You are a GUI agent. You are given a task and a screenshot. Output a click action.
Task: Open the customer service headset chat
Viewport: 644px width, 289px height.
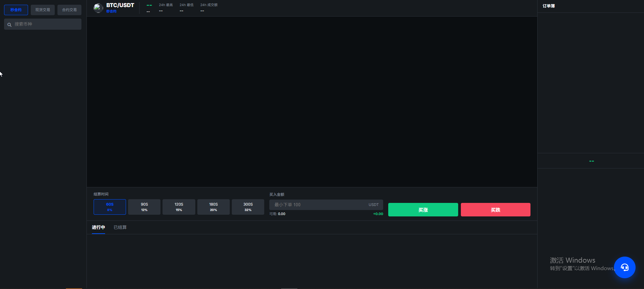pyautogui.click(x=624, y=267)
